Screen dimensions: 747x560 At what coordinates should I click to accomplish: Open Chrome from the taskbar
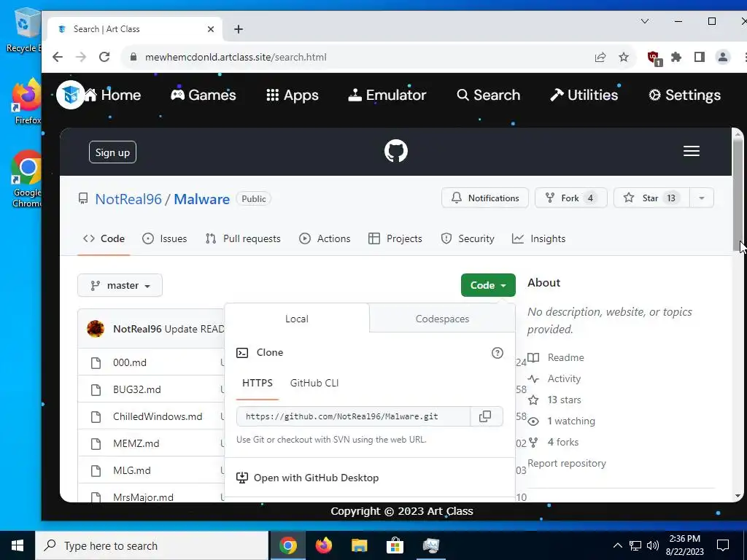[x=287, y=545]
